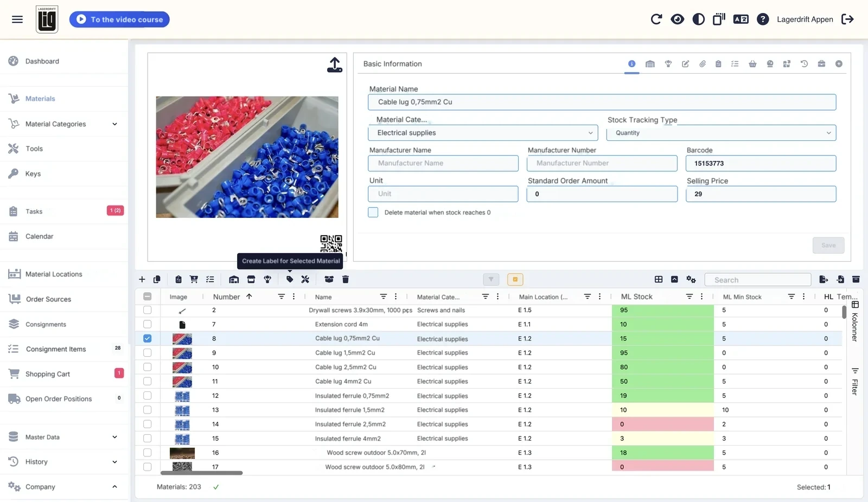Toggle the select-all header checkbox
Screen dimensions: 868x502
[148, 297]
